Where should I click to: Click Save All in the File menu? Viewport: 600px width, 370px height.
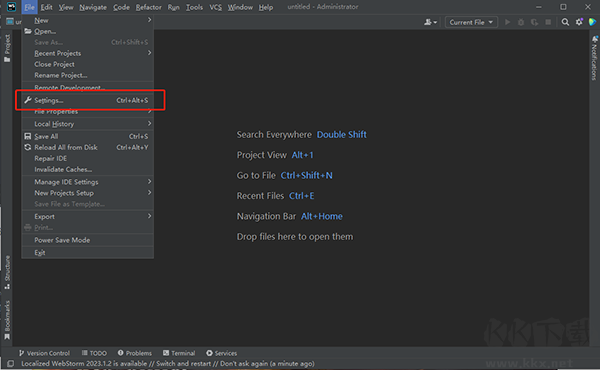(x=88, y=136)
